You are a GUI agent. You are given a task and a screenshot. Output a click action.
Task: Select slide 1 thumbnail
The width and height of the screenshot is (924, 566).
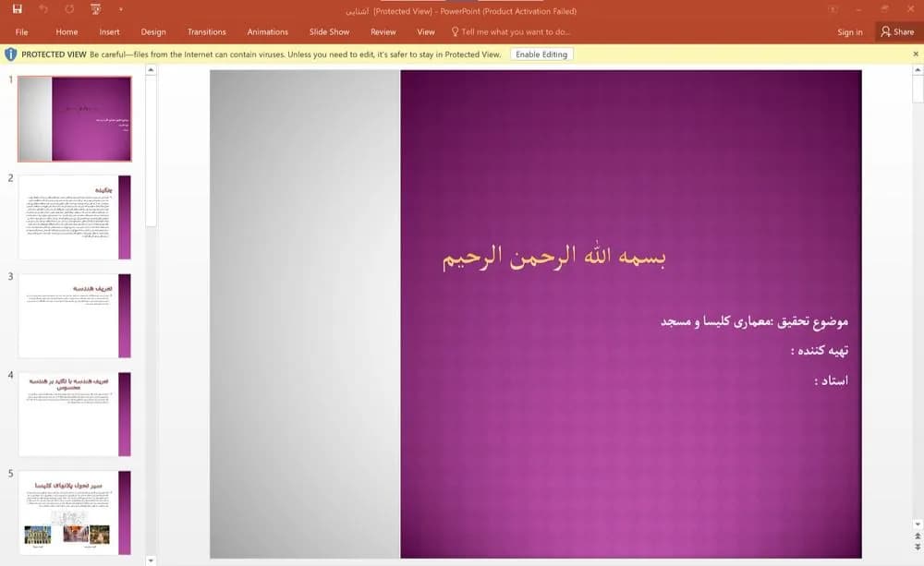click(75, 118)
